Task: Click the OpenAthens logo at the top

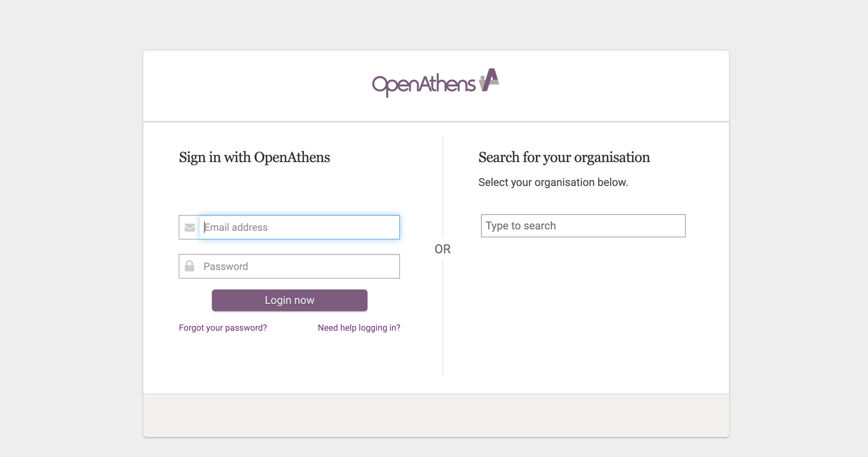Action: point(434,83)
